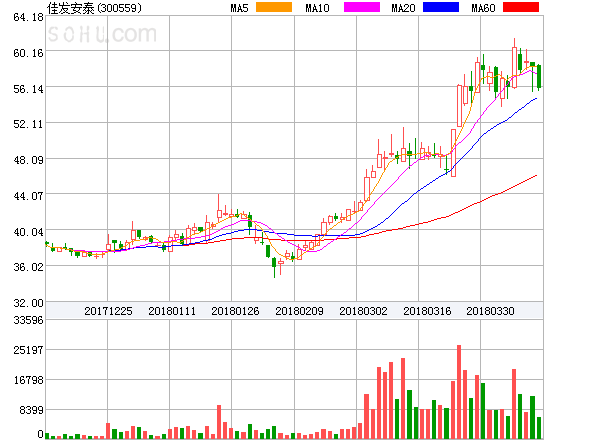Click the MA20 legend label
Image resolution: width=600 pixels, height=440 pixels.
tap(403, 8)
